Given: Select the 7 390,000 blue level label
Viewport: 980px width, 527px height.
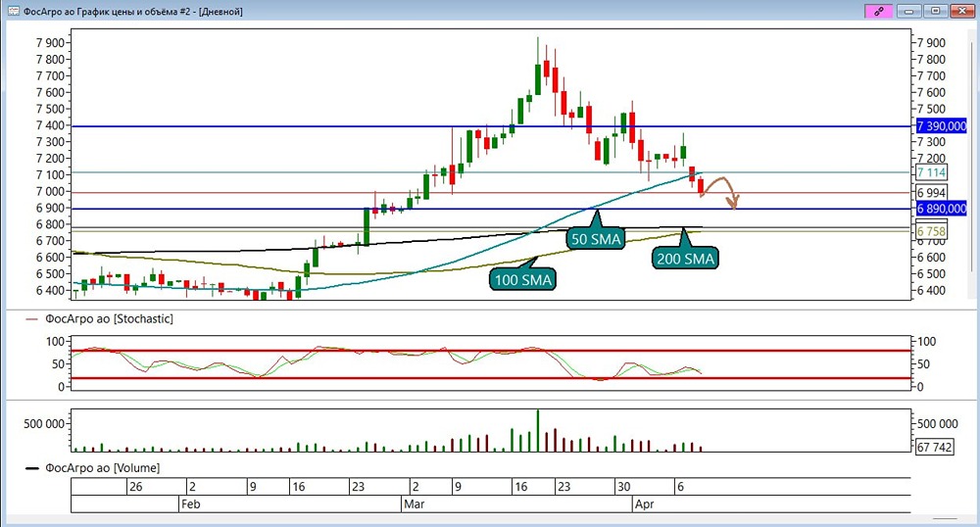Looking at the screenshot, I should 941,126.
